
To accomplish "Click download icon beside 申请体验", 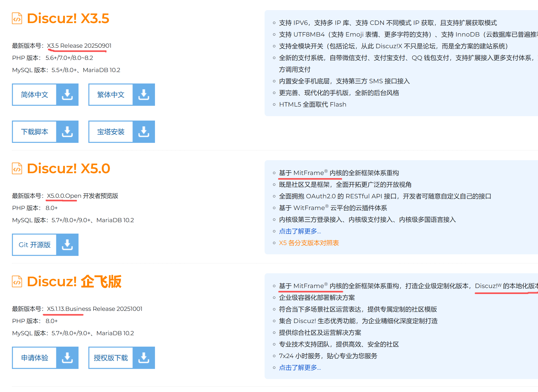I will coord(67,358).
